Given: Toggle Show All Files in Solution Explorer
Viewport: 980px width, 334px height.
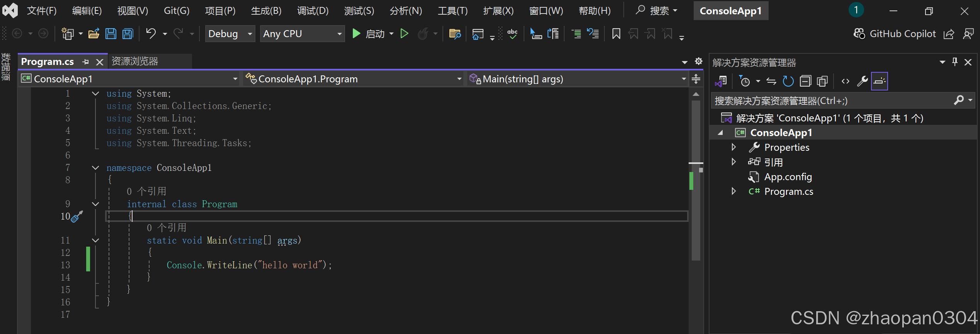Looking at the screenshot, I should [x=822, y=81].
